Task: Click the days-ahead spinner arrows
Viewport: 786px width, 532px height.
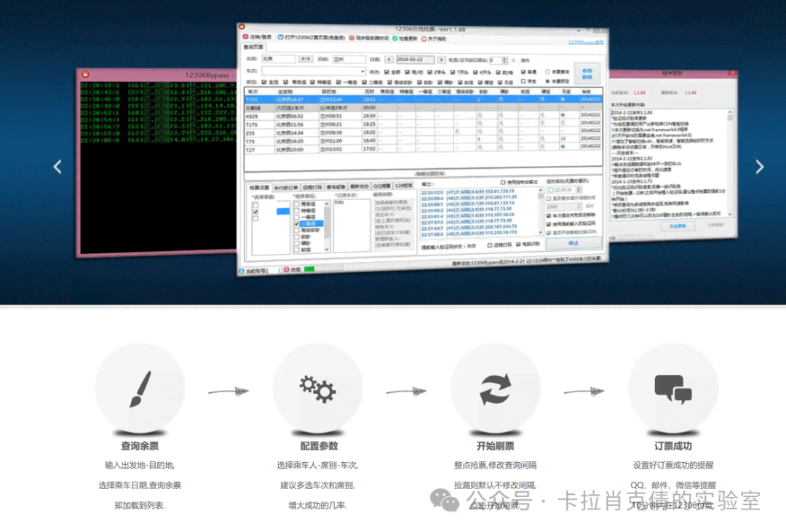Action: pos(504,60)
